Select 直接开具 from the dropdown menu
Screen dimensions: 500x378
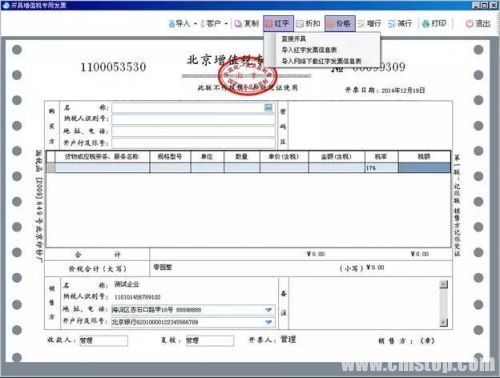[x=293, y=39]
